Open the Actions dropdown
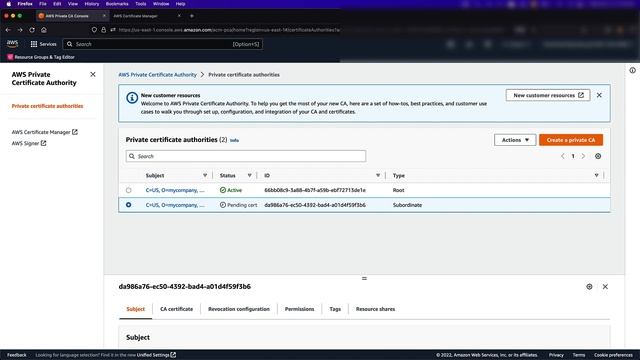The image size is (640, 360). (x=515, y=140)
